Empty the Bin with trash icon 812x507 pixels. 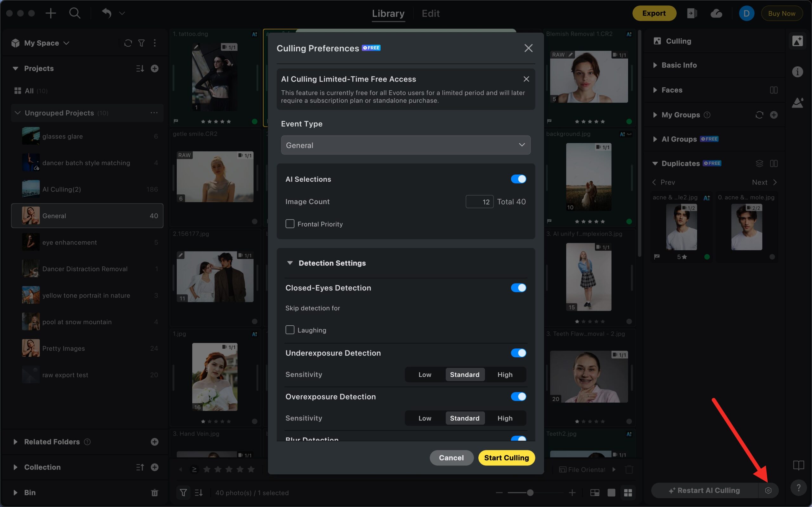[x=154, y=493]
